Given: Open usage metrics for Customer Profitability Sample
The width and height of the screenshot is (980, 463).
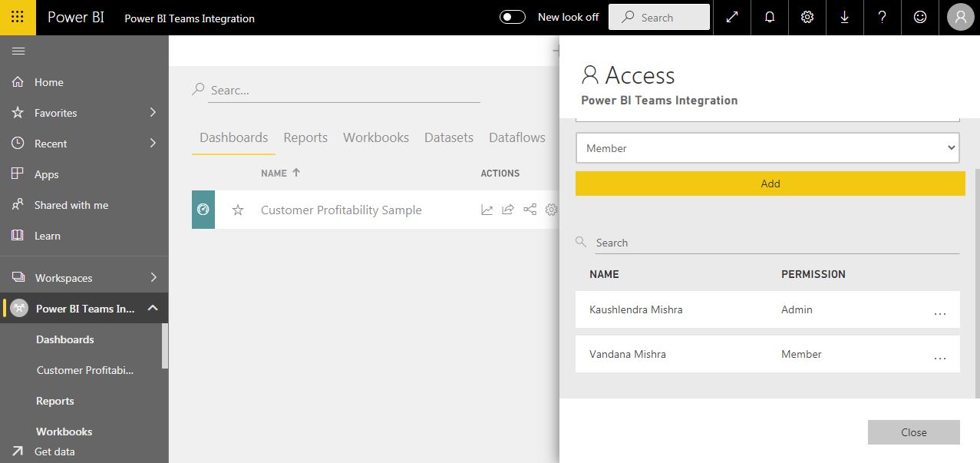Looking at the screenshot, I should point(487,210).
